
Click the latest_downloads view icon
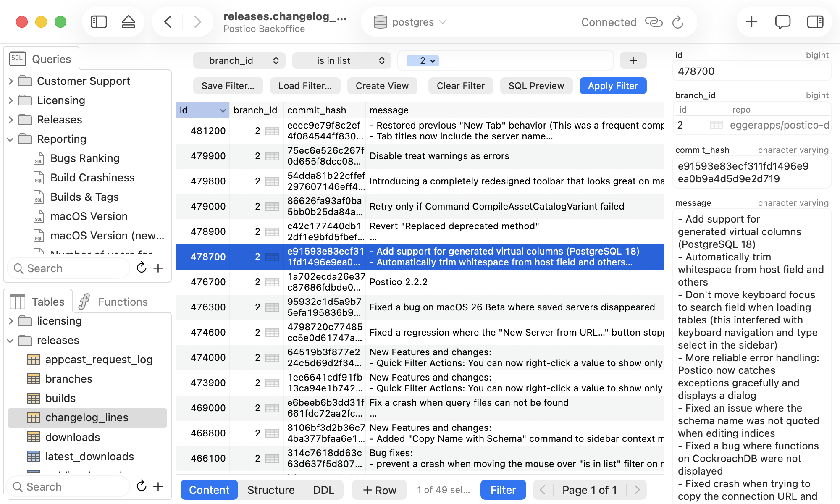34,457
